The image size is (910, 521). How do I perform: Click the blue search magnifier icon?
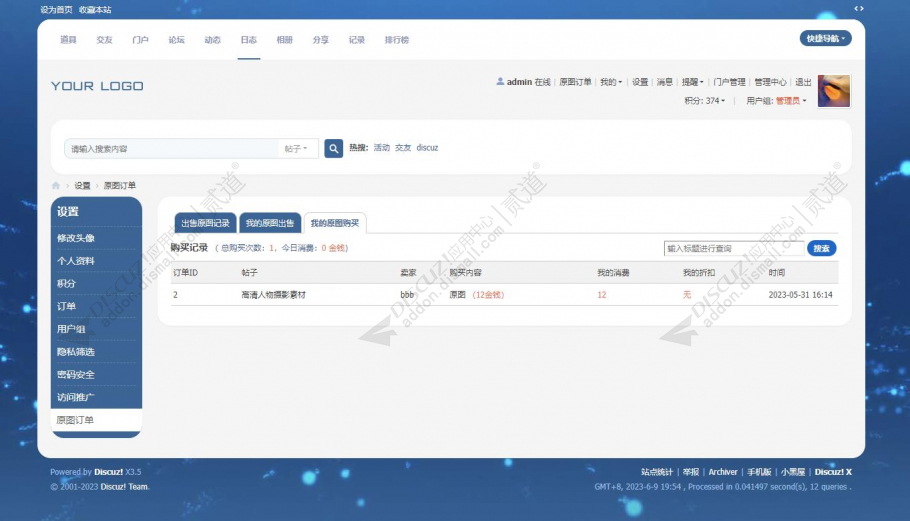[x=333, y=149]
